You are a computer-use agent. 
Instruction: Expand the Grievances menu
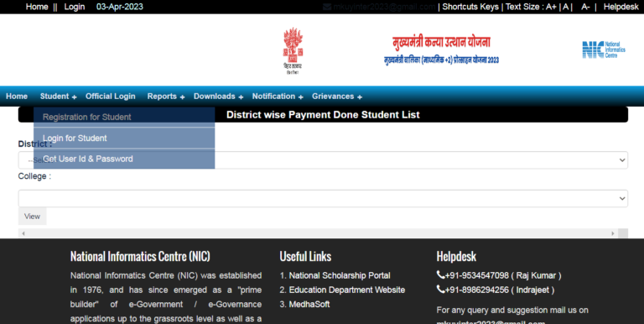[337, 97]
